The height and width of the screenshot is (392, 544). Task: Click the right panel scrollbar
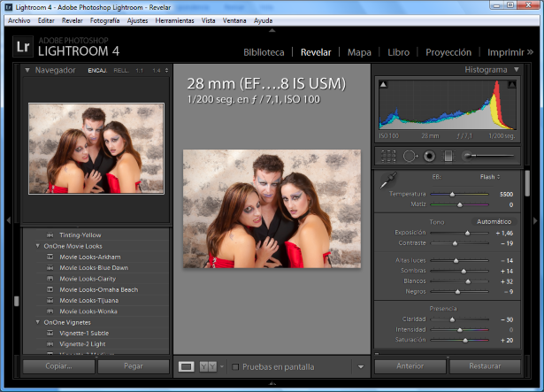click(527, 183)
